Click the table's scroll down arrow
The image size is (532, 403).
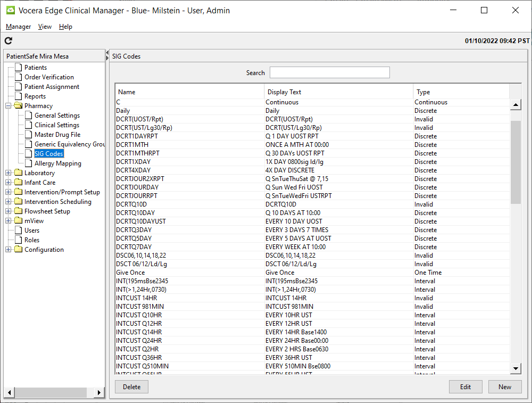[516, 368]
